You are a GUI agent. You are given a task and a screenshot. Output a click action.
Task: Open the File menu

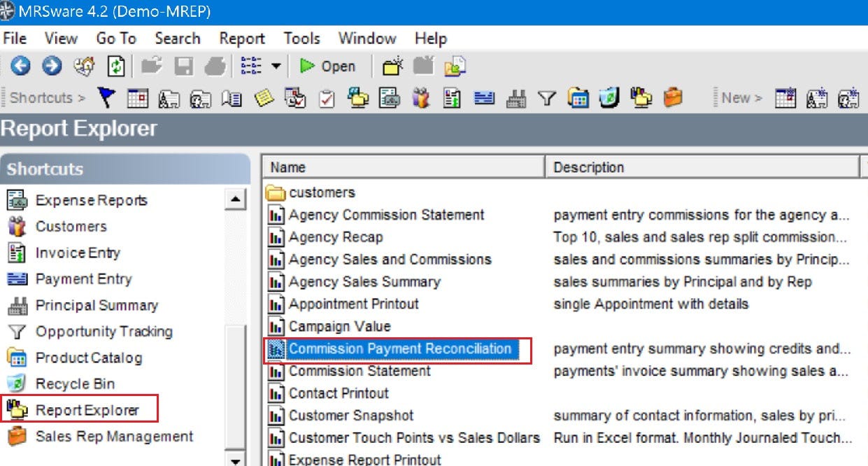[x=15, y=38]
